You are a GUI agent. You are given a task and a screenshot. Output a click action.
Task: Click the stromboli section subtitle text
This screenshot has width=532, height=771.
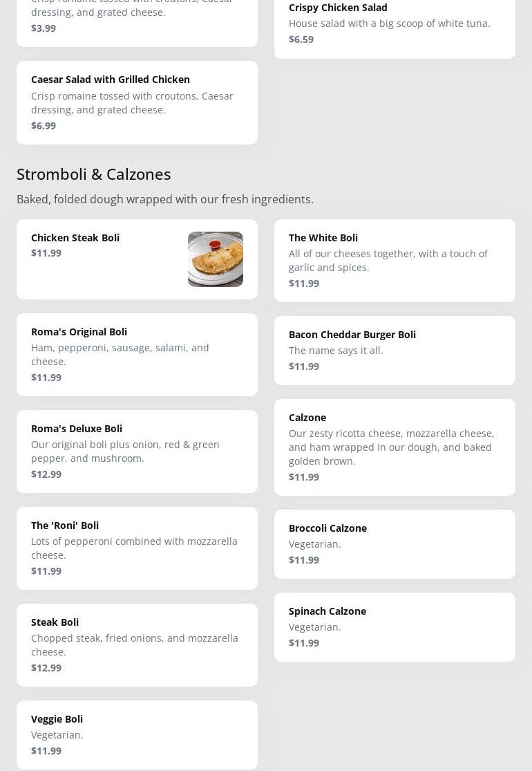click(165, 199)
